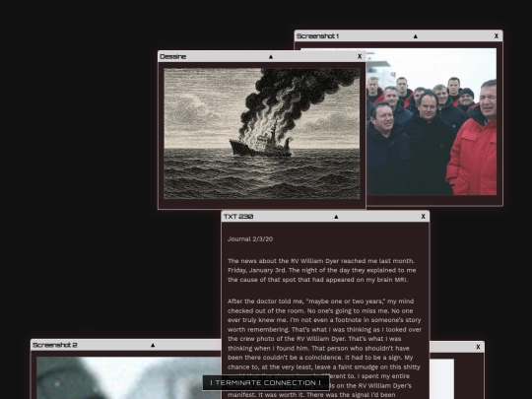Close the Dessine window
Screen dimensions: 532x399
pos(360,57)
